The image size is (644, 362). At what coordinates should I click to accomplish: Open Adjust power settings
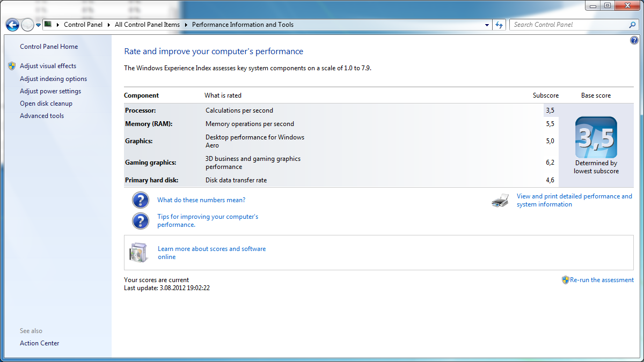click(x=50, y=91)
